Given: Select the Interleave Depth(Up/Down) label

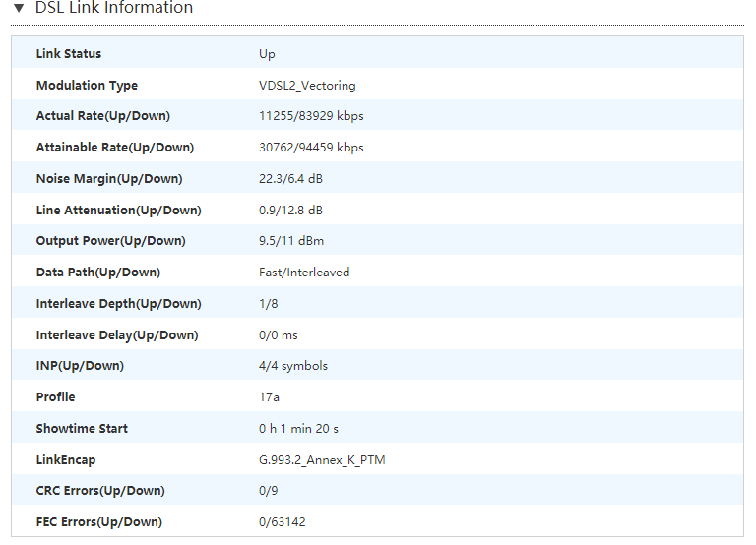Looking at the screenshot, I should coord(118,304).
